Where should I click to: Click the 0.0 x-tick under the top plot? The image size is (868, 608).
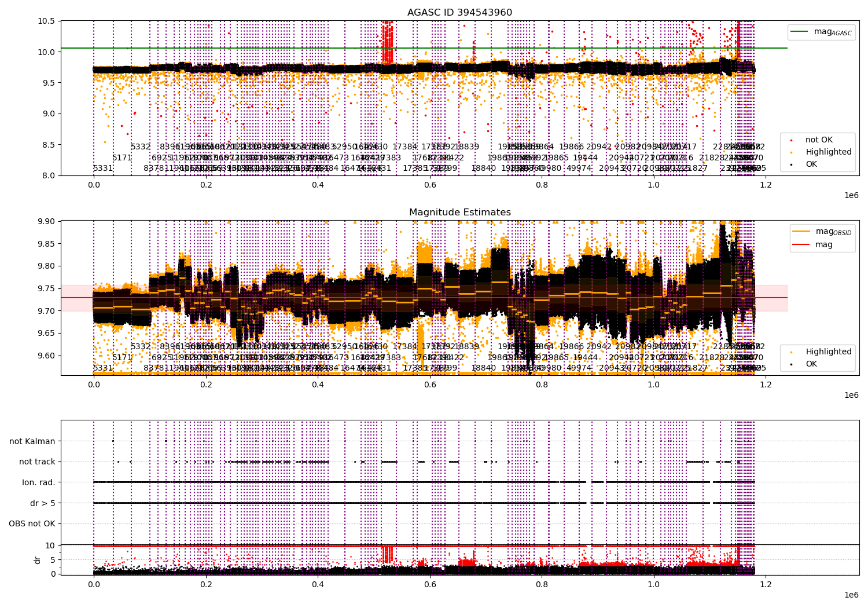(93, 185)
